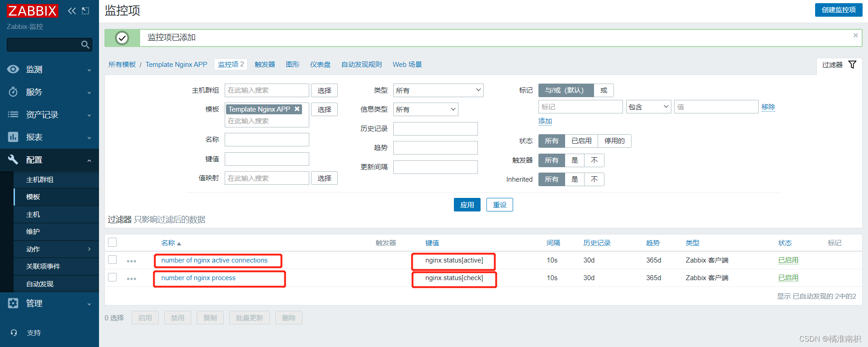Open the 触发器 tab
The width and height of the screenshot is (868, 347).
[265, 65]
